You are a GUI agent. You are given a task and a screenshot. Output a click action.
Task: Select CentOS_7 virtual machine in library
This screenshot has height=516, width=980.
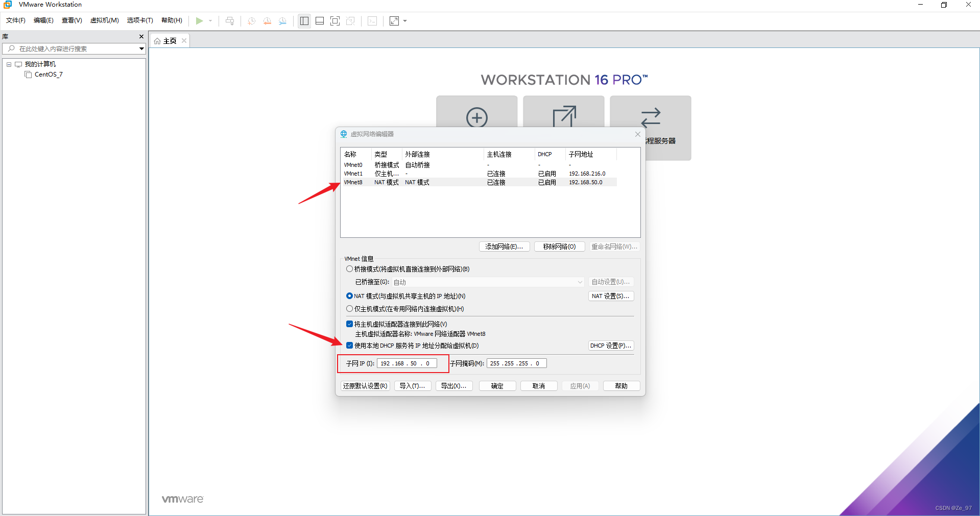(49, 75)
